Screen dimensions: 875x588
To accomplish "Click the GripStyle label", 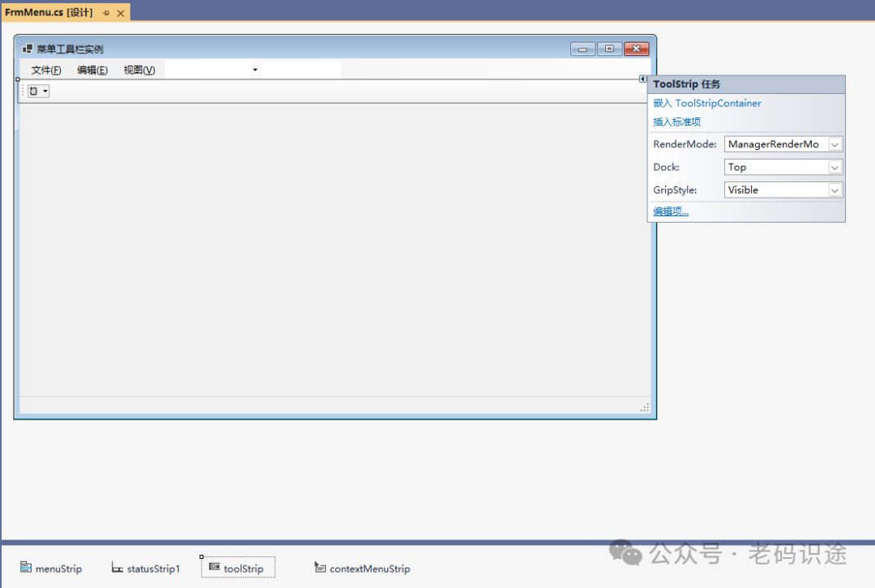I will (x=675, y=190).
